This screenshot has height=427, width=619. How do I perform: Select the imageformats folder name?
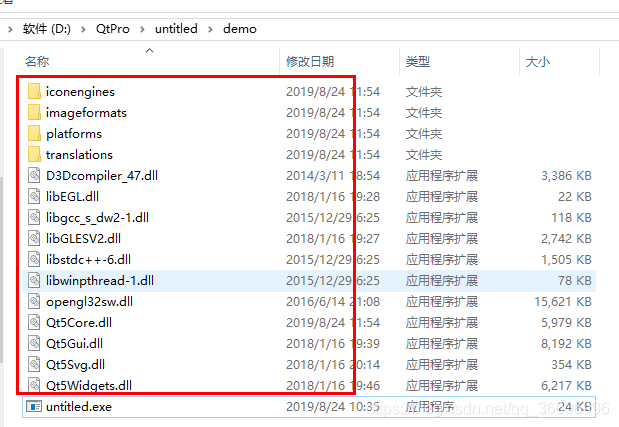86,112
